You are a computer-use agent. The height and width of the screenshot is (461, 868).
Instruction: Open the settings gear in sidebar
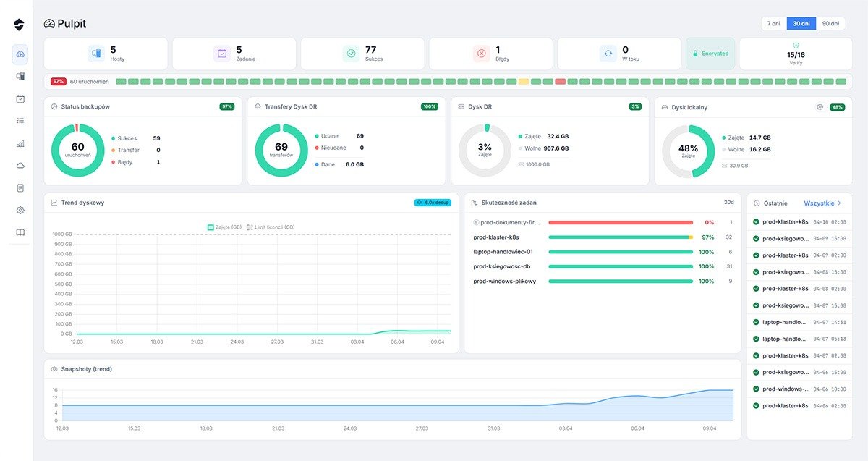pyautogui.click(x=20, y=210)
